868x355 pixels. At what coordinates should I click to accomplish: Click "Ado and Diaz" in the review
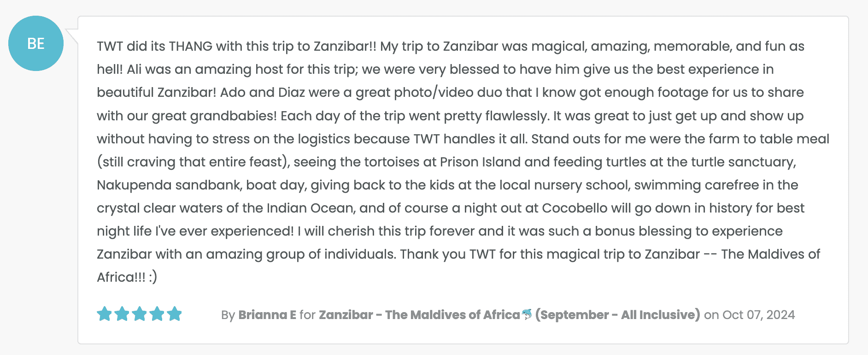262,93
